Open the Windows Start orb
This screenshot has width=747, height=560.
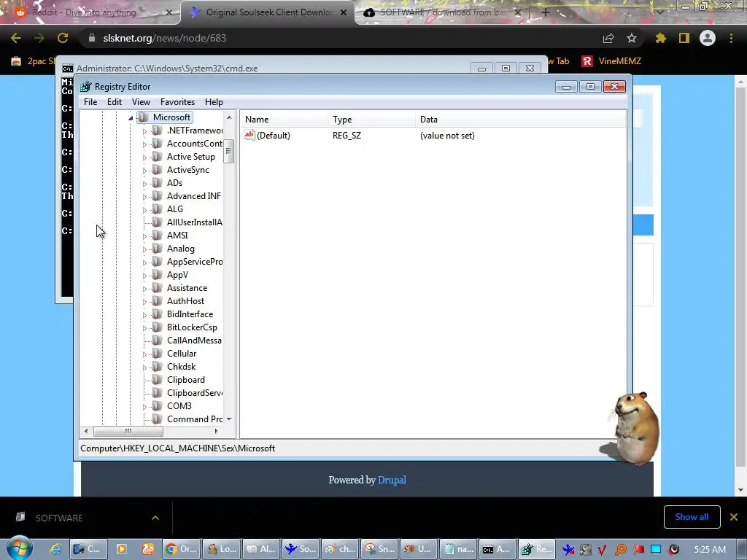point(19,548)
